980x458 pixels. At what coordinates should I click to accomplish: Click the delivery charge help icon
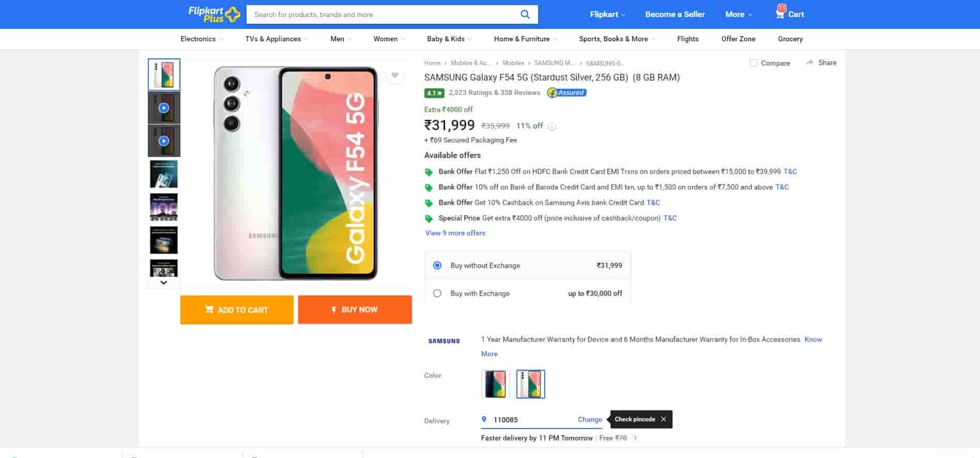[x=635, y=438]
